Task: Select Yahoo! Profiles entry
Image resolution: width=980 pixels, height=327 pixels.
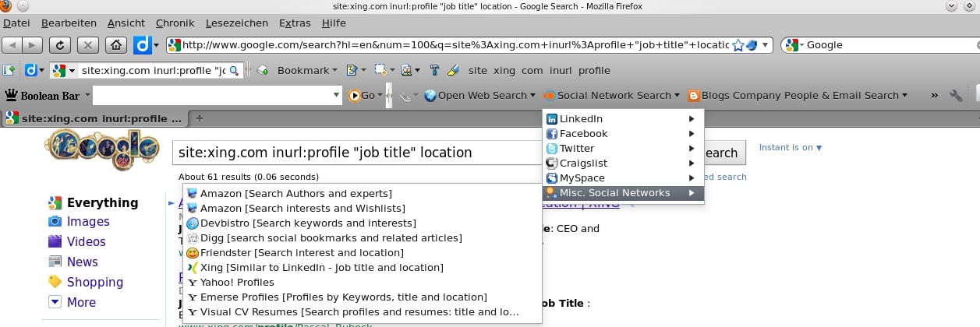Action: tap(363, 282)
